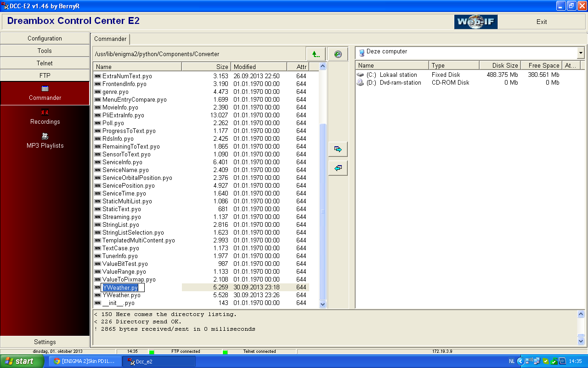The height and width of the screenshot is (368, 588).
Task: Click the file list scroll down arrow
Action: pyautogui.click(x=322, y=304)
